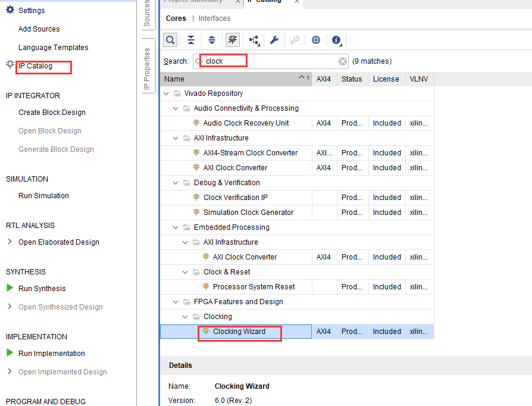Click the Collapse All toolbar icon

click(191, 40)
